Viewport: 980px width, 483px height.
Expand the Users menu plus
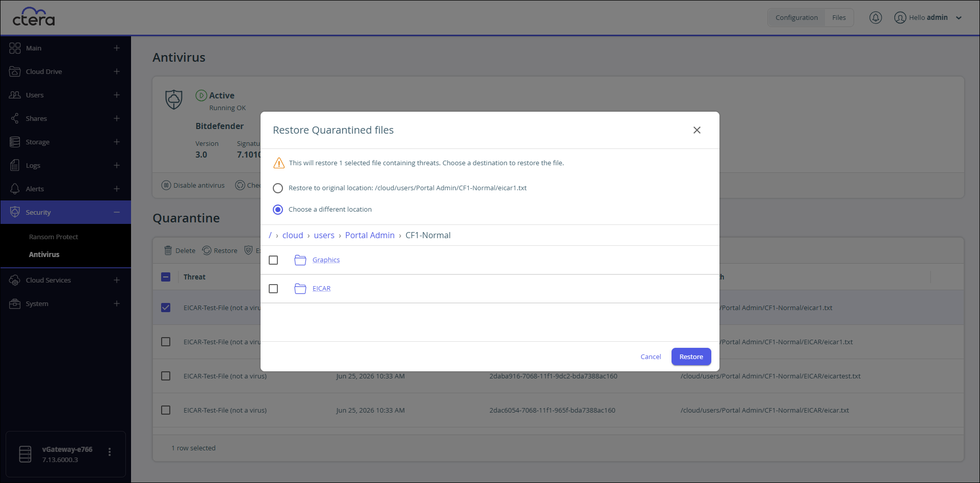[x=117, y=95]
